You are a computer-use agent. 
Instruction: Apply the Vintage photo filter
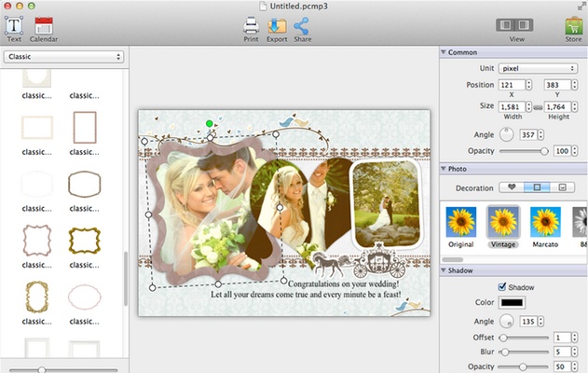pos(503,227)
